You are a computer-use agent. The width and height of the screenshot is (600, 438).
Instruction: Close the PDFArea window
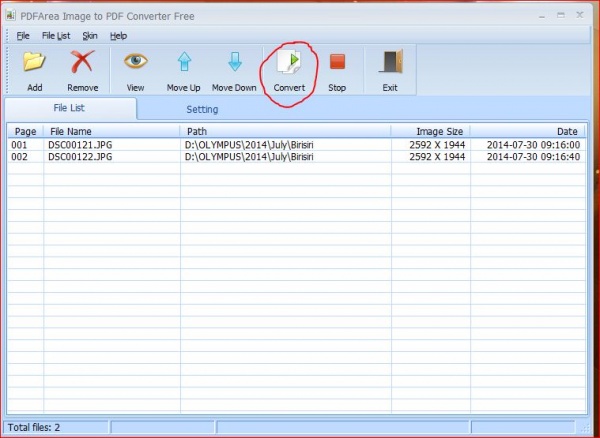[x=580, y=15]
